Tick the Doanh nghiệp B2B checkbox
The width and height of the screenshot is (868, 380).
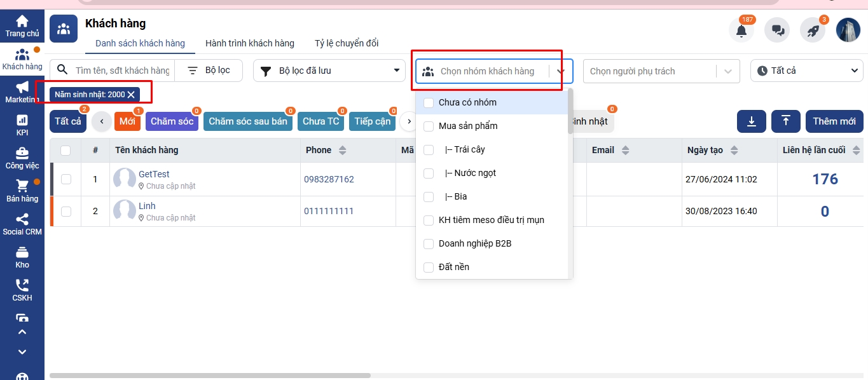point(429,244)
